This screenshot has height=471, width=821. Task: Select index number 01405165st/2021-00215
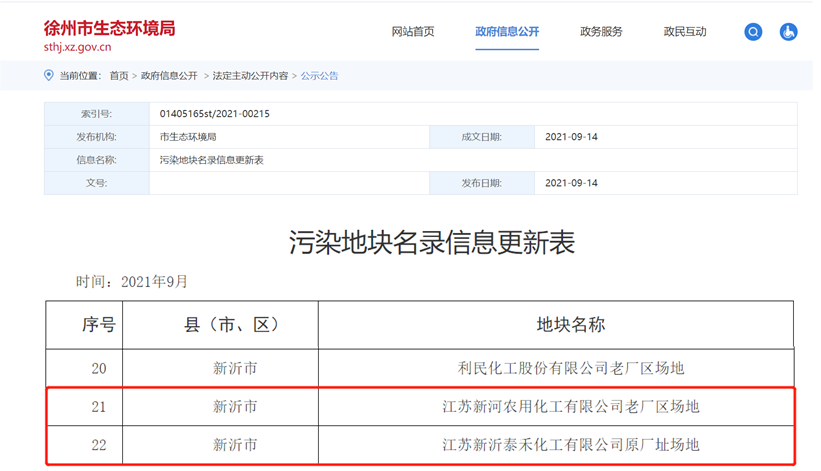215,114
